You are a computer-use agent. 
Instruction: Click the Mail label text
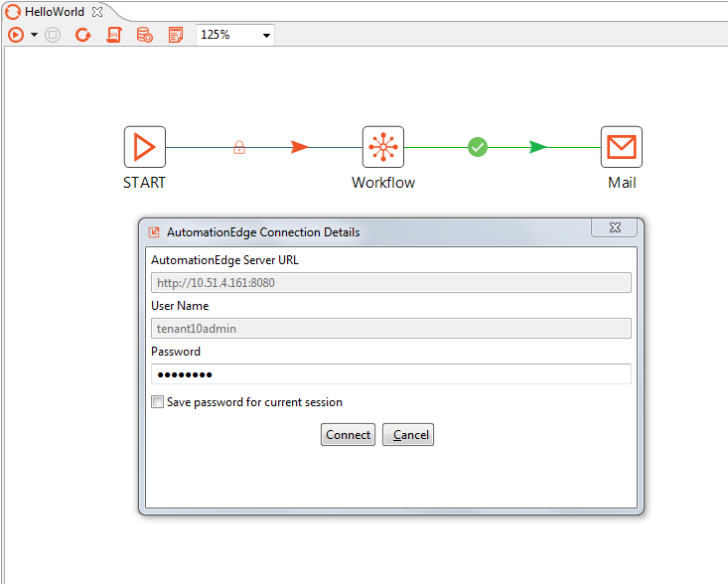coord(622,183)
